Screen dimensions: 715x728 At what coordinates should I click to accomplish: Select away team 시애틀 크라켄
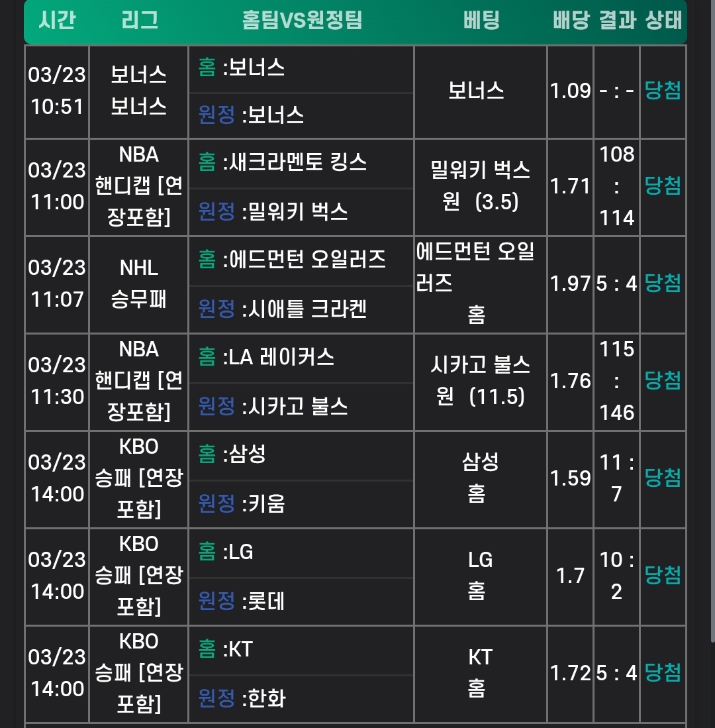click(x=305, y=309)
